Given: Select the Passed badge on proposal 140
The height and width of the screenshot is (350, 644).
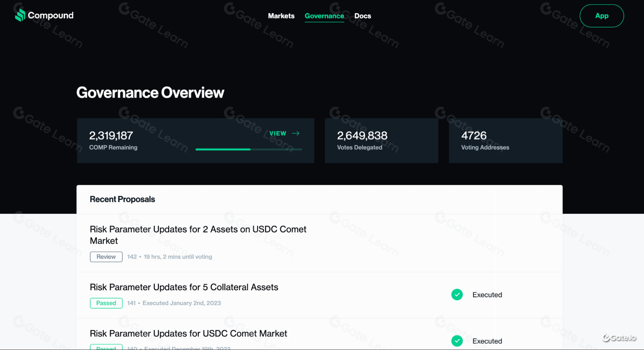Looking at the screenshot, I should [106, 347].
